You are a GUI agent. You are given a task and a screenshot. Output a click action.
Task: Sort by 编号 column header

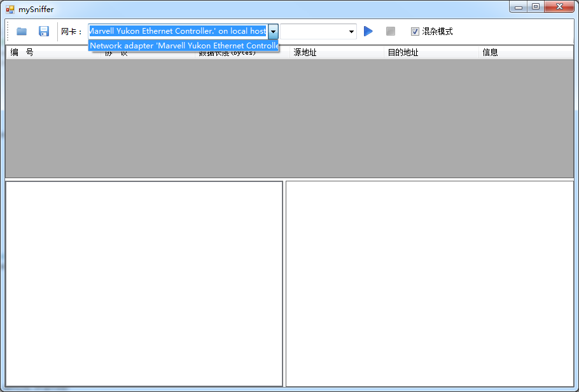click(x=53, y=52)
